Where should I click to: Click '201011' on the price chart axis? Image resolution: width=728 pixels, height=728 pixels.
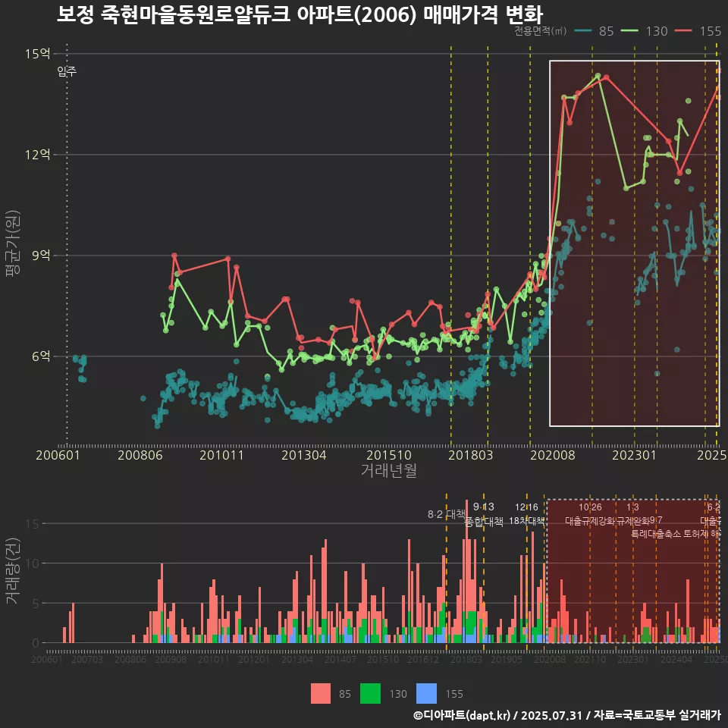222,455
